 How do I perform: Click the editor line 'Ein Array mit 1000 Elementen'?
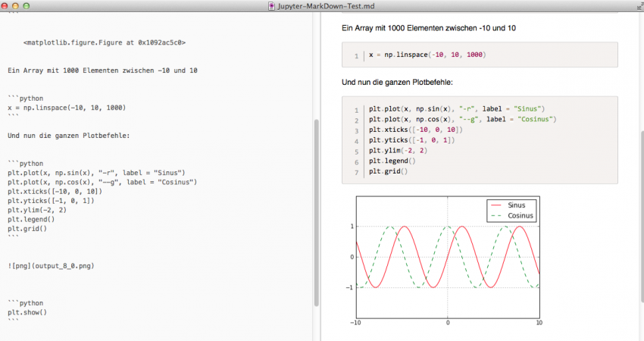pyautogui.click(x=102, y=70)
